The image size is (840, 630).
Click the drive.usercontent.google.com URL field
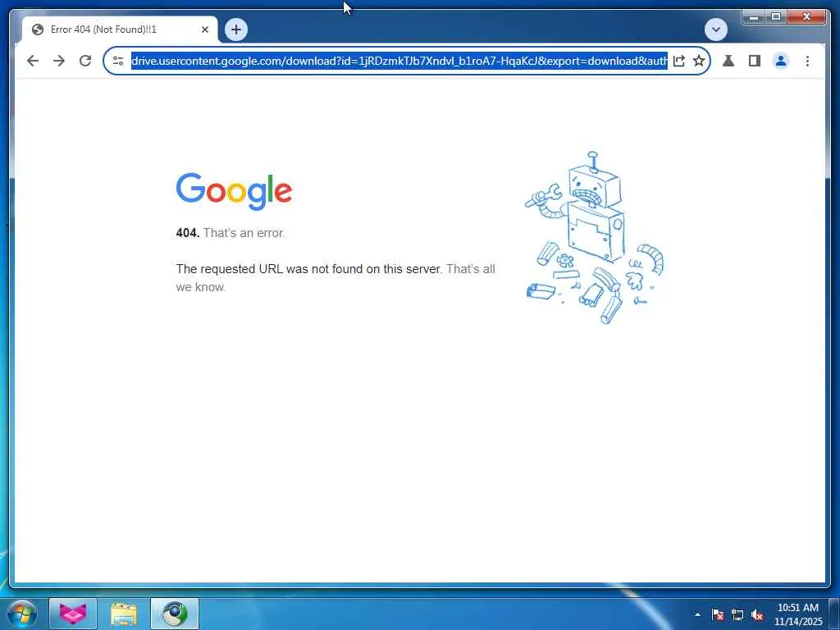(x=399, y=61)
